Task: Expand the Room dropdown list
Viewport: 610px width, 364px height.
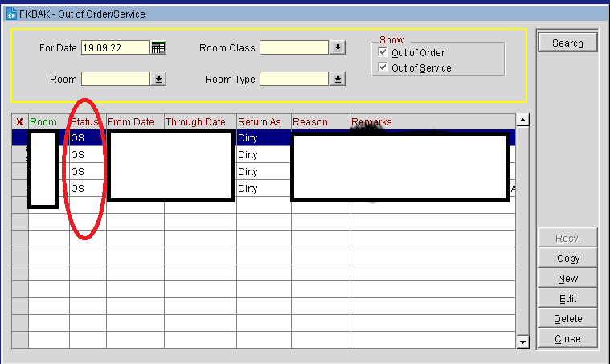Action: 158,79
